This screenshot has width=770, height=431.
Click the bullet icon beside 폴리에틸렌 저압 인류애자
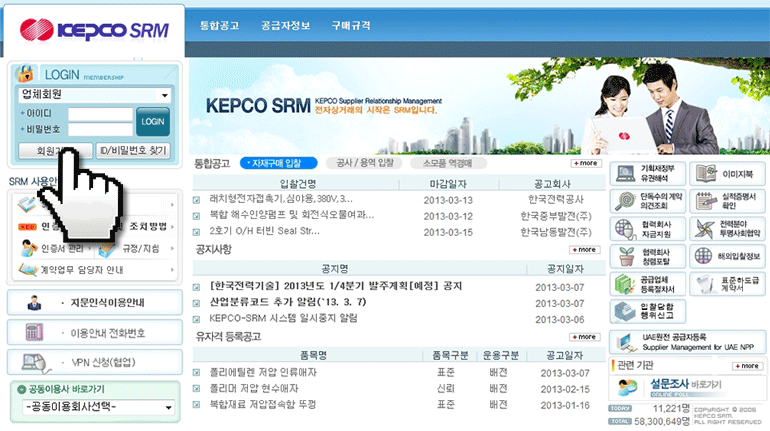coord(196,373)
